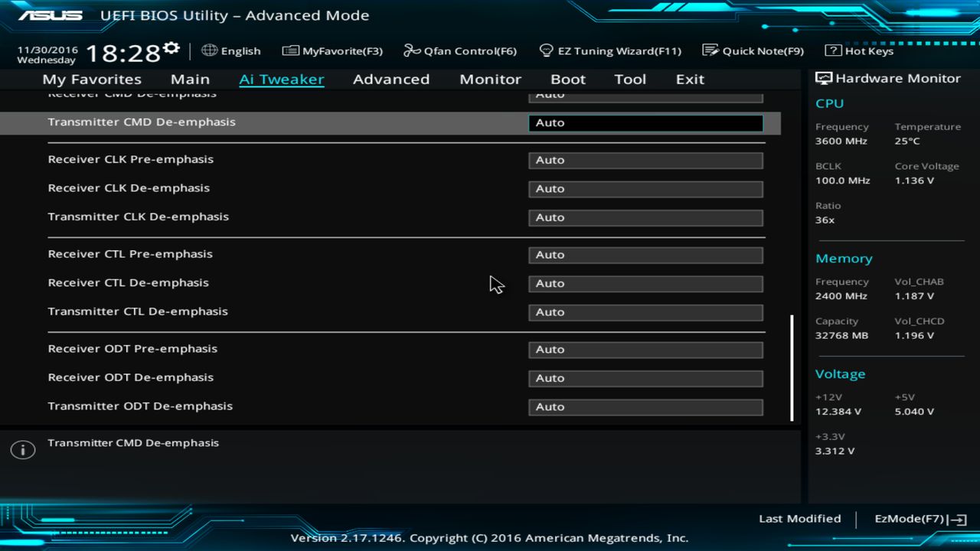980x551 pixels.
Task: Switch to the Advanced tab
Action: click(x=391, y=79)
